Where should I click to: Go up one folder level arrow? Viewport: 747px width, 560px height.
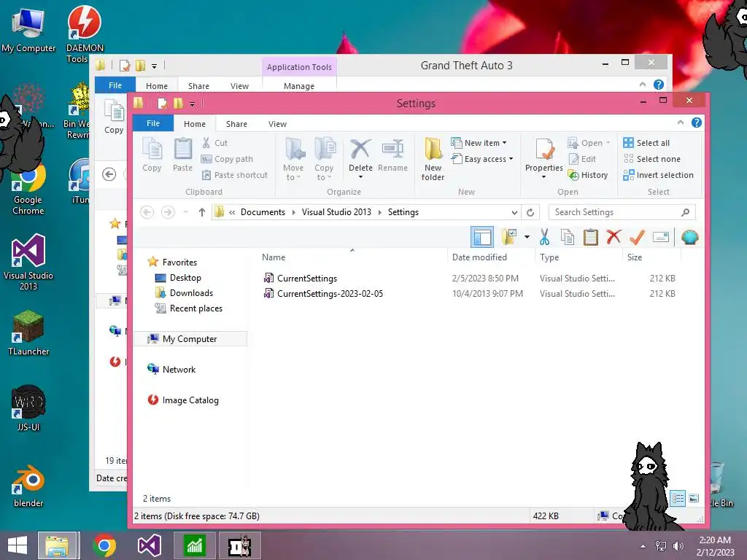click(202, 212)
